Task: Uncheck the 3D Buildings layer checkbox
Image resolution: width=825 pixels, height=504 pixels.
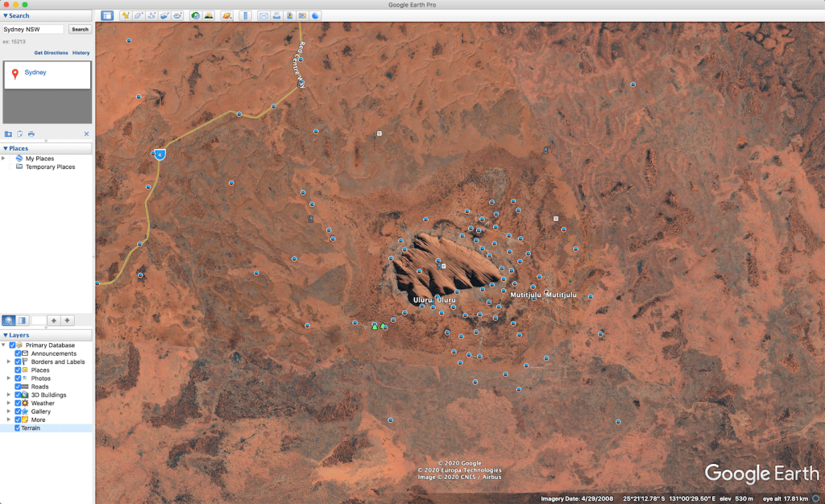Action: [18, 395]
